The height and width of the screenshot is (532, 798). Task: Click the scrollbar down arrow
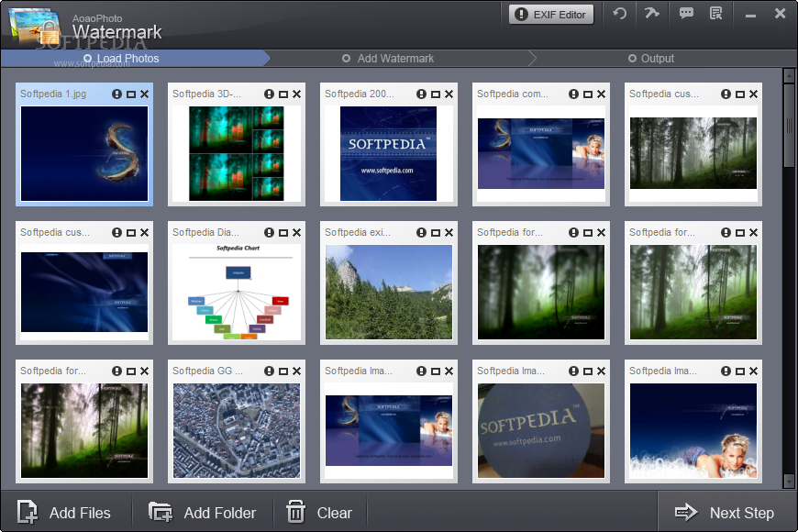[789, 481]
